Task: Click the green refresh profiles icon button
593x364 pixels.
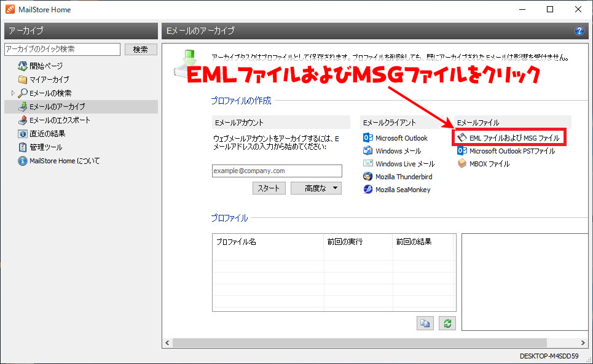Action: (x=447, y=323)
